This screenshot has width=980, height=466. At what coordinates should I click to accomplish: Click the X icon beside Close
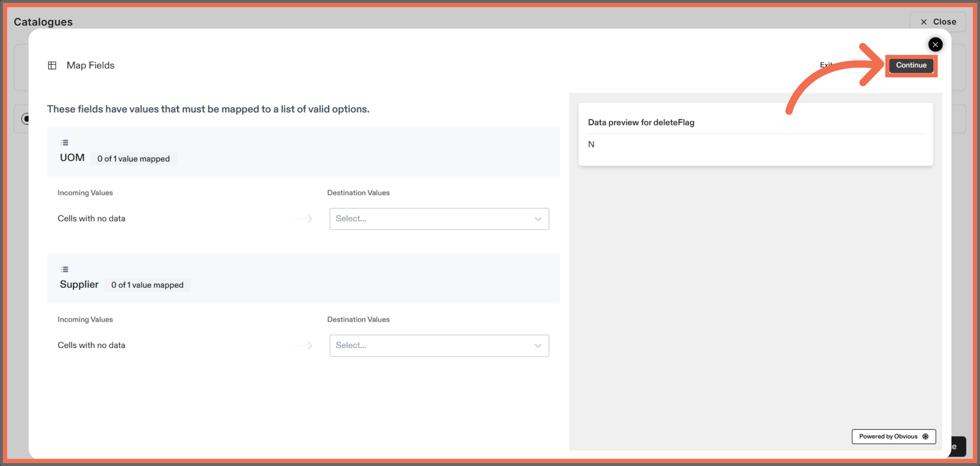coord(924,22)
